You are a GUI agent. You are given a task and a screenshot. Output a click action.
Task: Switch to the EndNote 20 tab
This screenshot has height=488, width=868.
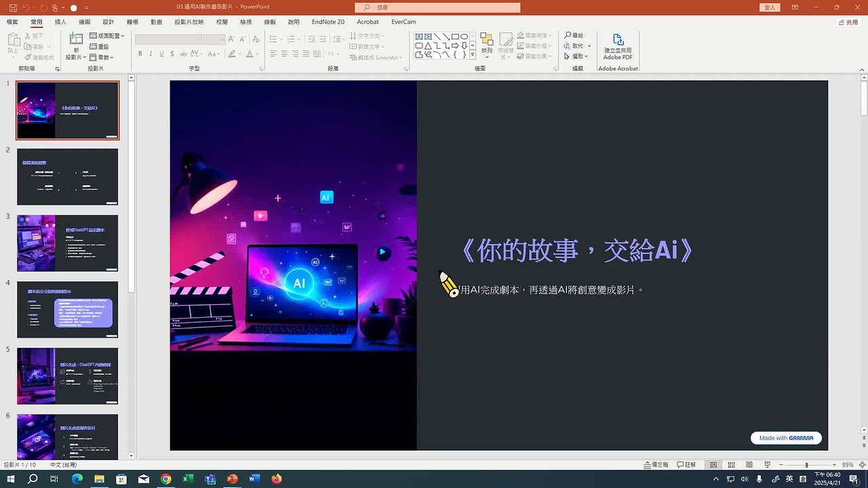pyautogui.click(x=328, y=22)
